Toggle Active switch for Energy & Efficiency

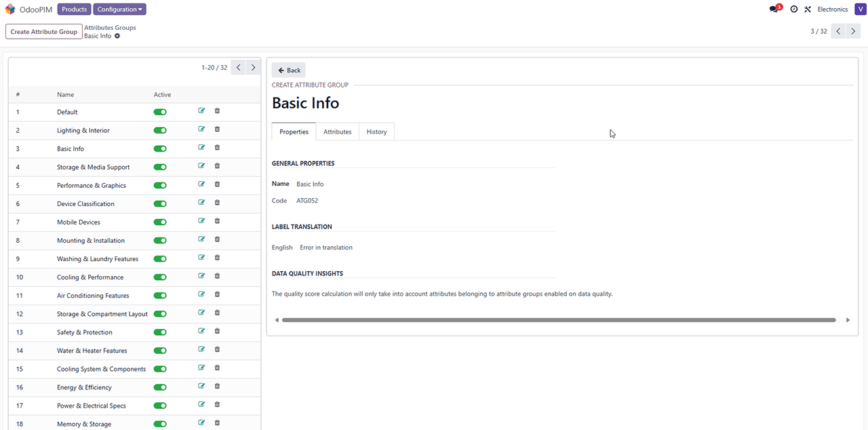coord(160,387)
